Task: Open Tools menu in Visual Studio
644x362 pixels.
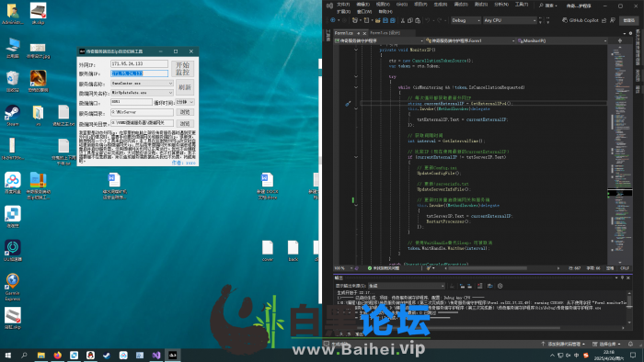Action: tap(522, 5)
